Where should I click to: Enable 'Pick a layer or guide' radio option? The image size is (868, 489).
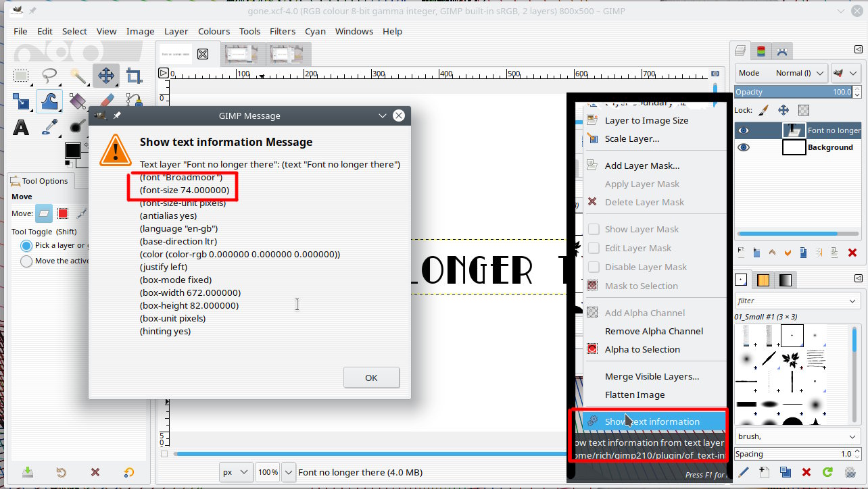tap(26, 245)
